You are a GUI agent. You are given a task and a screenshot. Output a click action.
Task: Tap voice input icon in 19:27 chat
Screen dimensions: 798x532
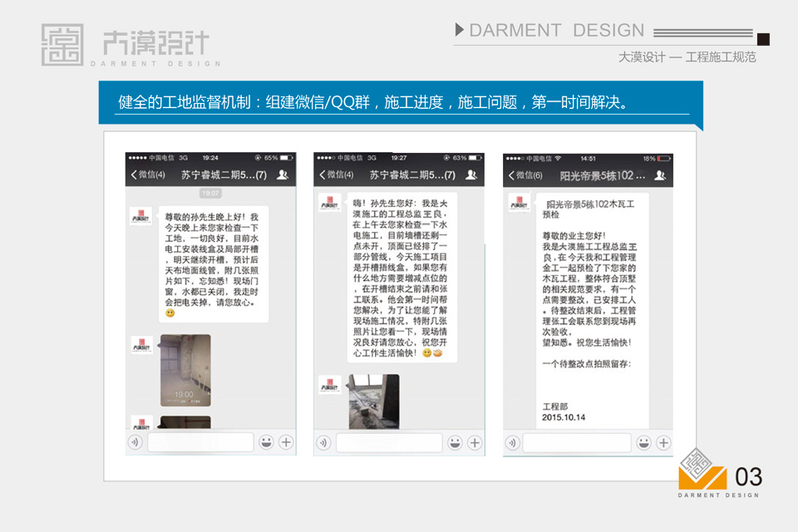click(323, 443)
